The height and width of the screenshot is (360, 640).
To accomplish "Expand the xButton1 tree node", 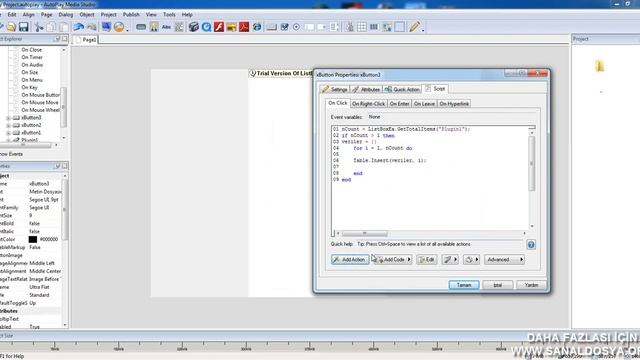I will point(8,133).
